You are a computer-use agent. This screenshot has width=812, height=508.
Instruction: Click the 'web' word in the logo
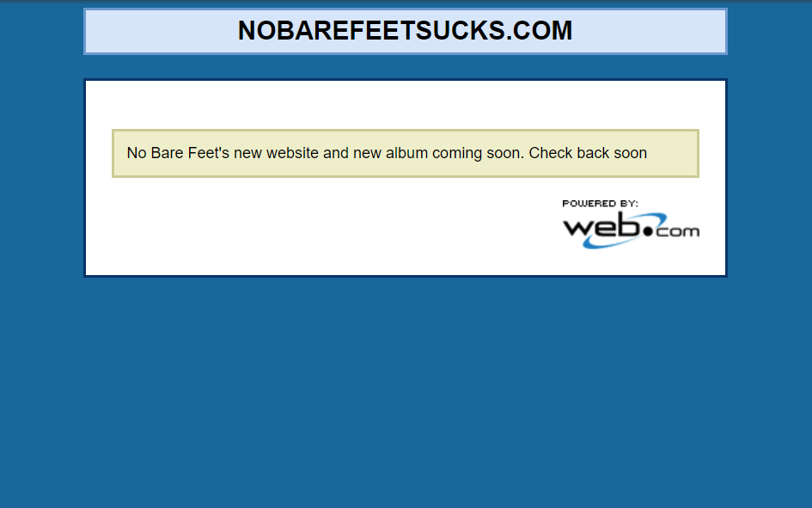coord(601,227)
